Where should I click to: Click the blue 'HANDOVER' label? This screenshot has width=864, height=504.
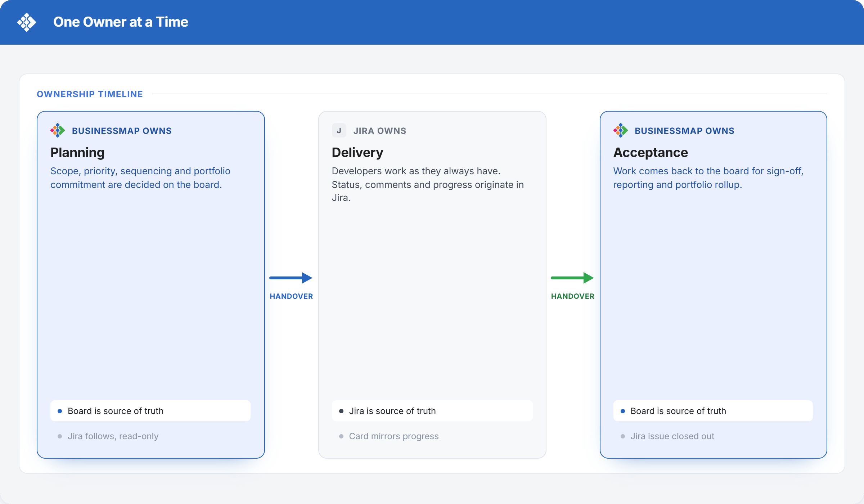coord(291,296)
